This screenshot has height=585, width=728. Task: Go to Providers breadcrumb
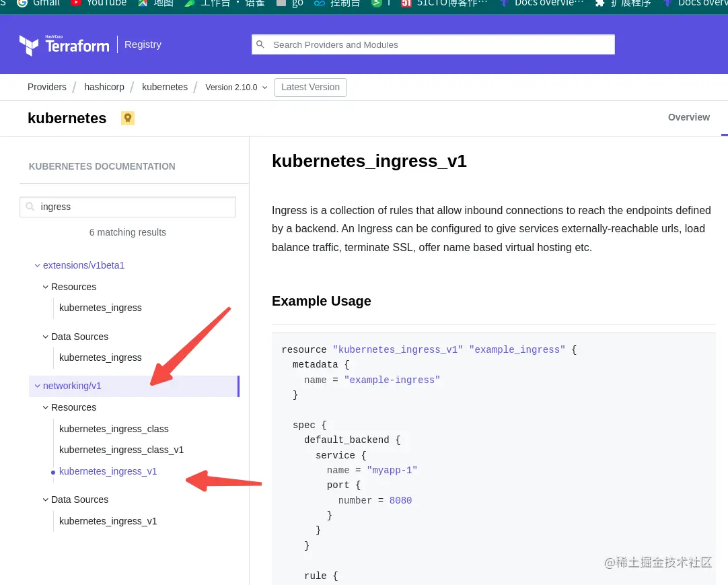click(x=47, y=87)
